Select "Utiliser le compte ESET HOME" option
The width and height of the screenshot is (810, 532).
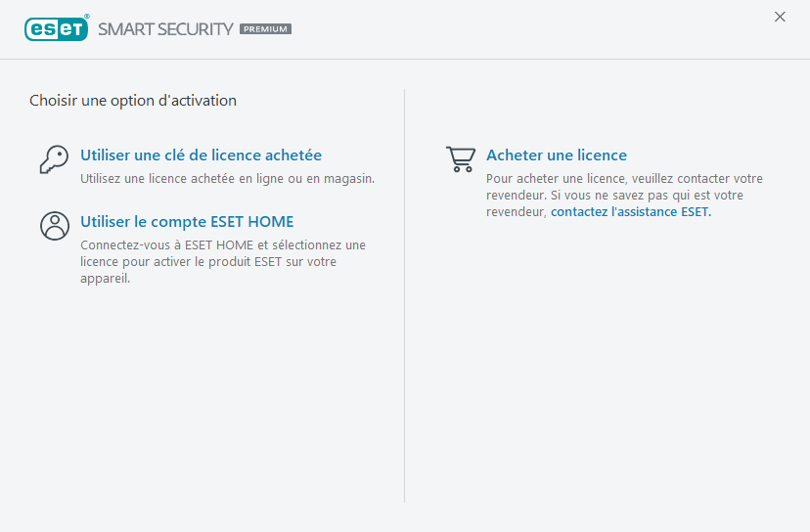[187, 222]
